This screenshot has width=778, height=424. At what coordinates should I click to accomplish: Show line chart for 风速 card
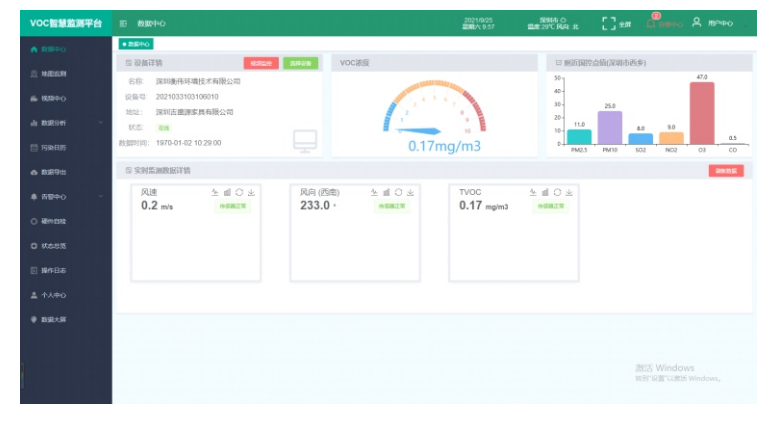(x=215, y=192)
